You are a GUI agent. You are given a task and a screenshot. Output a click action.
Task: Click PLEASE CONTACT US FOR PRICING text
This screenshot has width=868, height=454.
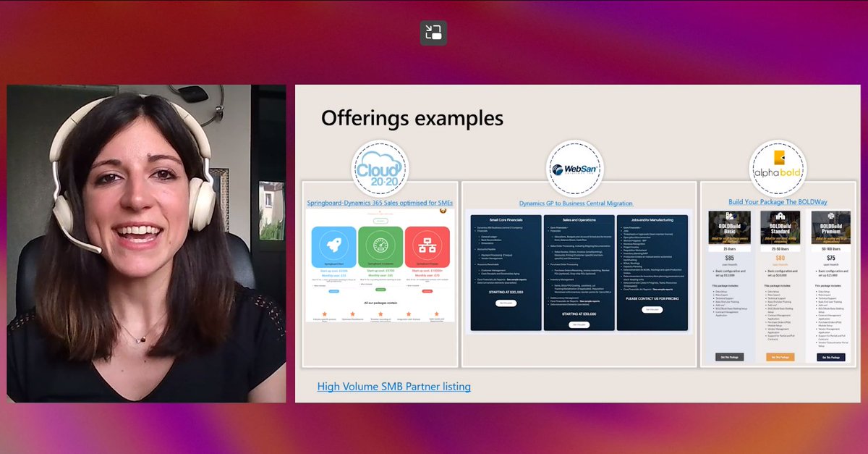tap(652, 298)
